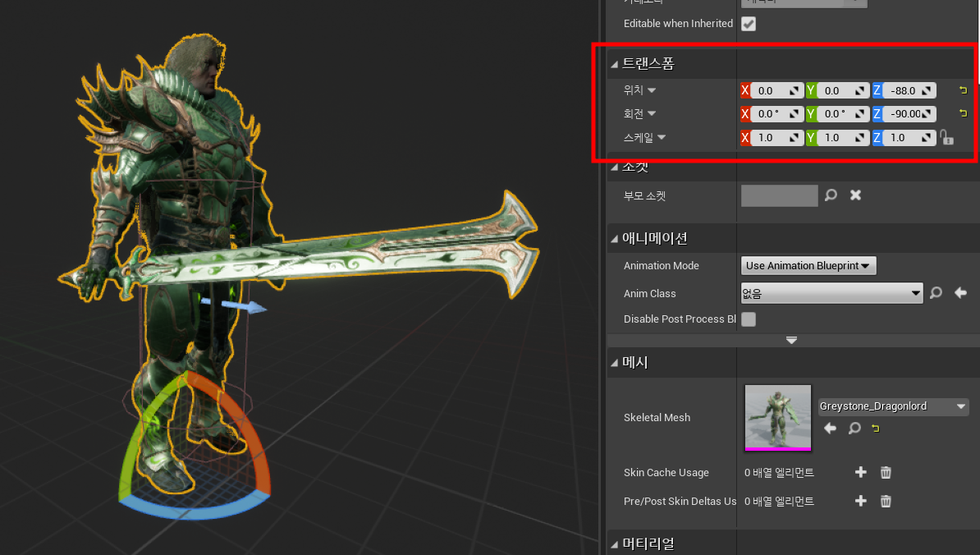The width and height of the screenshot is (980, 555).
Task: Open the 회전 rotation type dropdown
Action: (651, 114)
